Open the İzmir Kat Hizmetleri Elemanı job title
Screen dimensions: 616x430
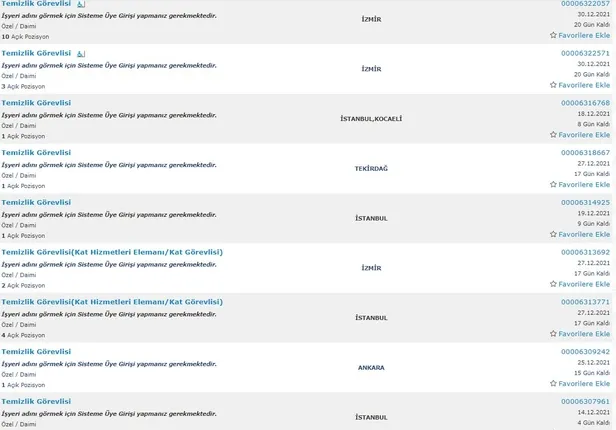click(x=112, y=252)
